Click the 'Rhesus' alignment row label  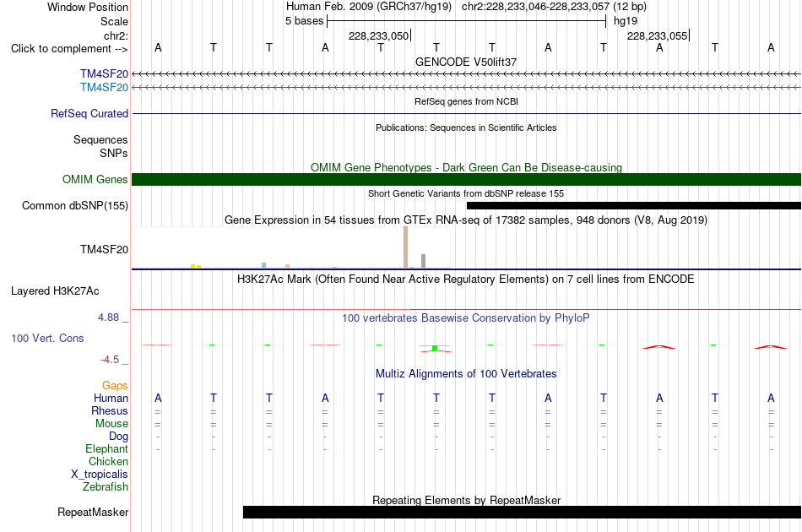click(x=110, y=410)
